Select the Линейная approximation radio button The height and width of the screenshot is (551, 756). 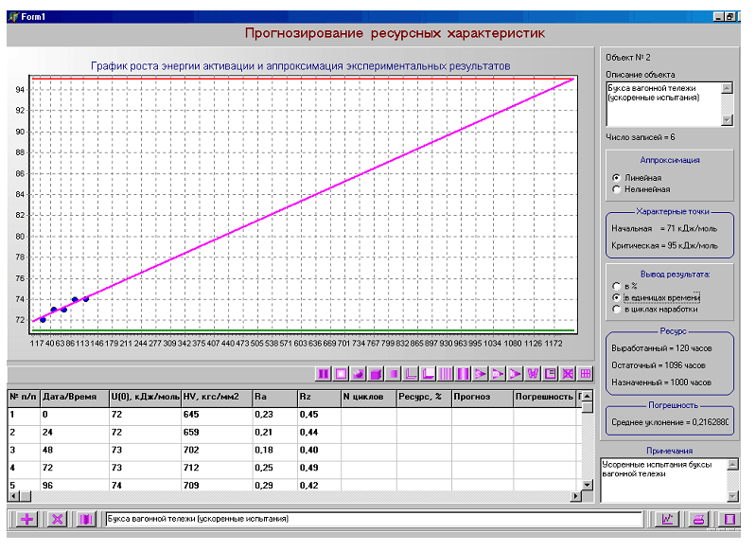616,178
